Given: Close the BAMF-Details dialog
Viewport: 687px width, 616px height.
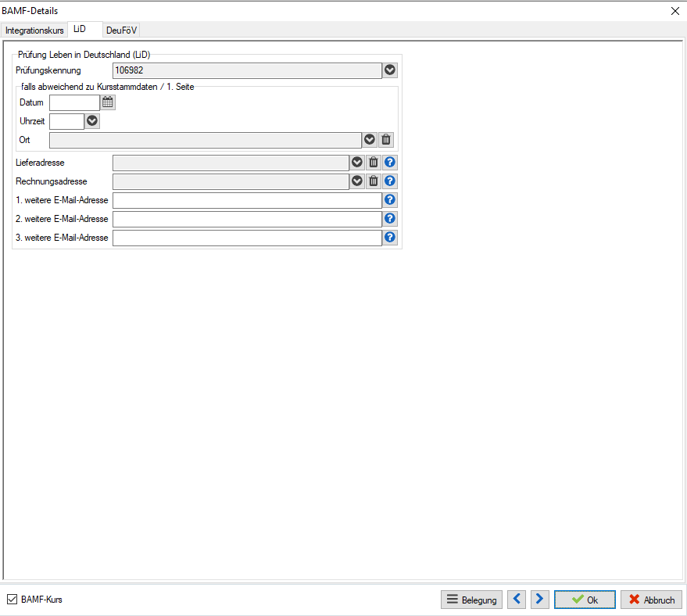Looking at the screenshot, I should [675, 11].
